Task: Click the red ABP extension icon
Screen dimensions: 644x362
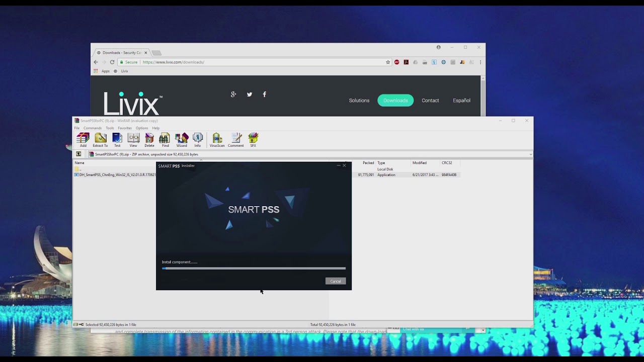Action: click(397, 62)
